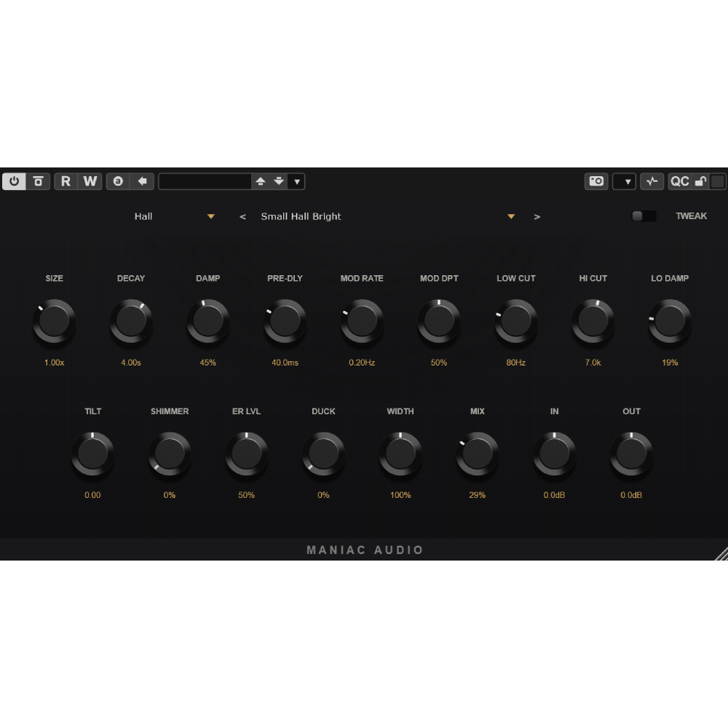This screenshot has height=728, width=728.
Task: Go to next preset with > arrow
Action: [537, 217]
